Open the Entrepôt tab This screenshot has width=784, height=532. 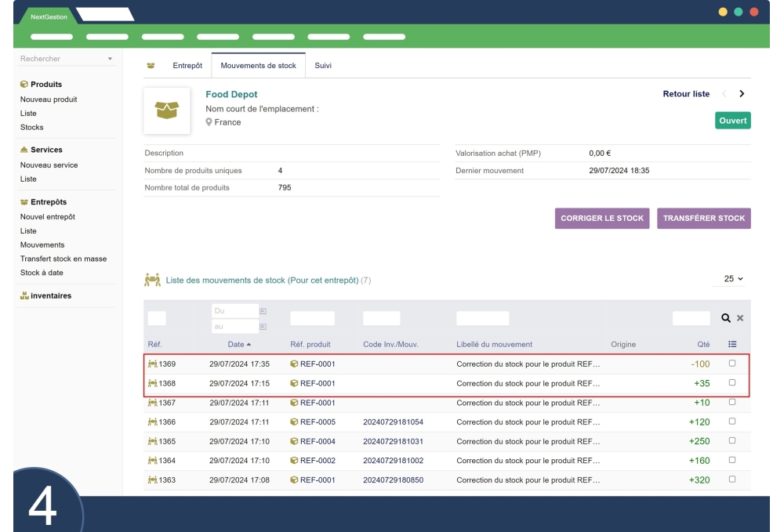(187, 66)
